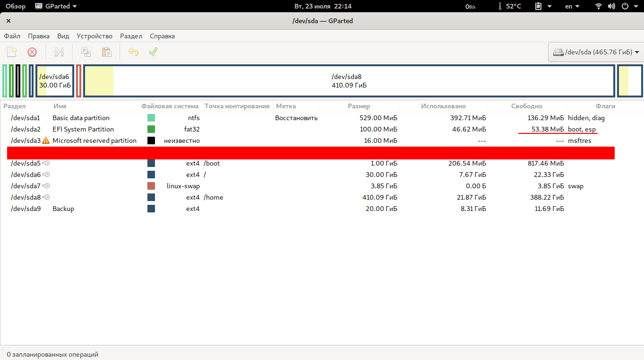Viewport: 644px width, 360px height.
Task: Click the Resize/Move partition toolbar icon
Action: pyautogui.click(x=59, y=52)
